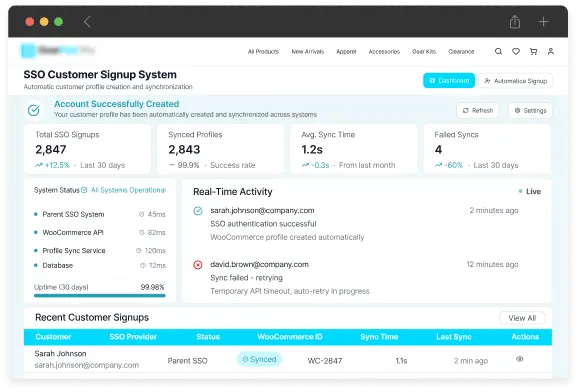Screen dimensions: 579x392
Task: Click WooCommerce API status row
Action: point(100,233)
